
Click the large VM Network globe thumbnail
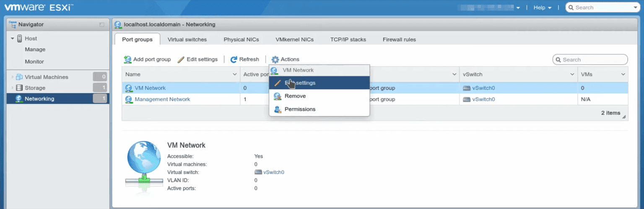point(143,163)
